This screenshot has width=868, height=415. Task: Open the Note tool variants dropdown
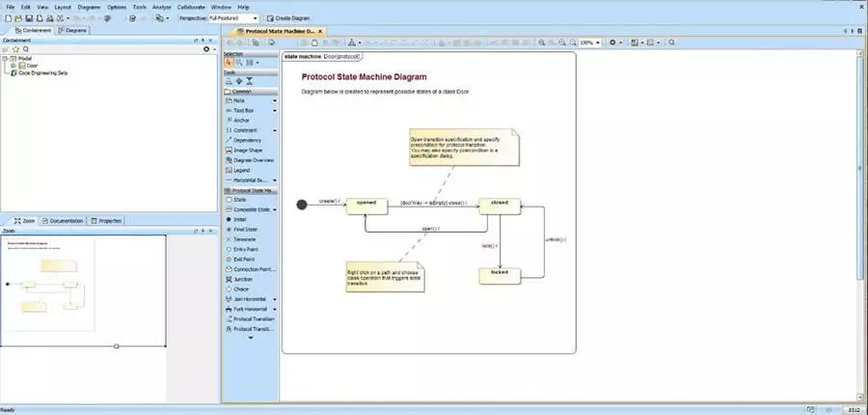pos(274,100)
